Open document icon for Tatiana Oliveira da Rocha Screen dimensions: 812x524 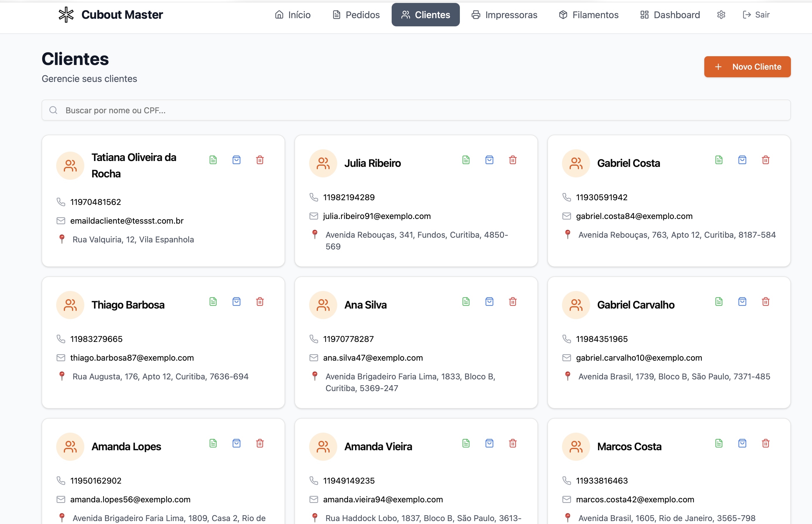(213, 160)
